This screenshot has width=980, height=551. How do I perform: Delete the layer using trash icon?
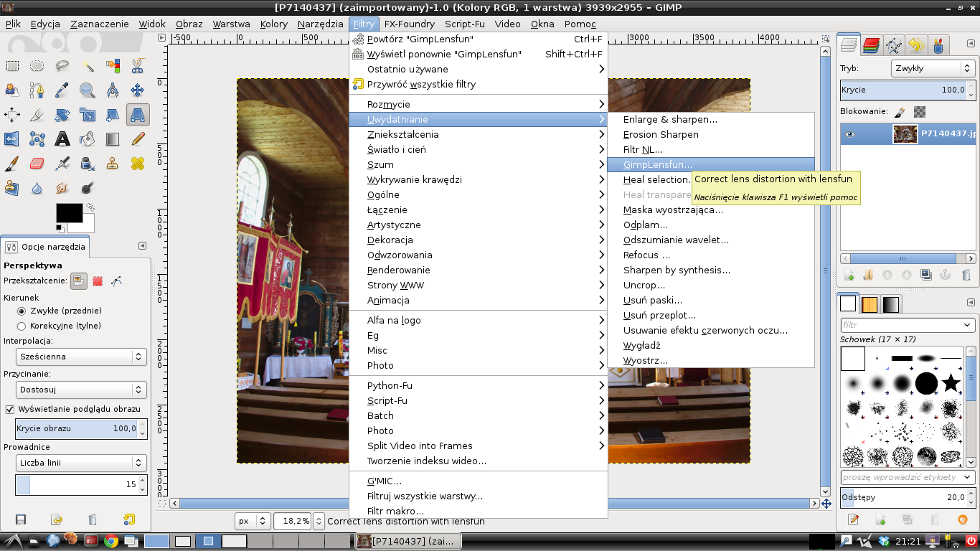[966, 275]
